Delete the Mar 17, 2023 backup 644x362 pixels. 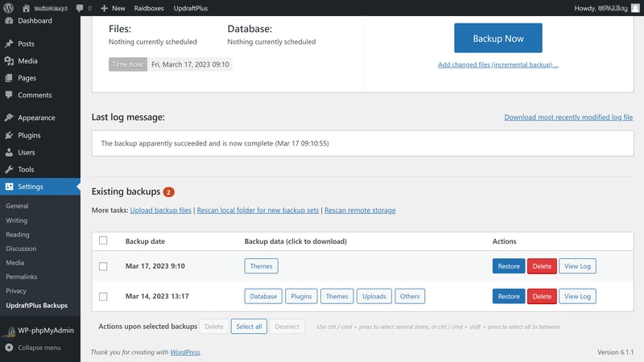(x=542, y=266)
